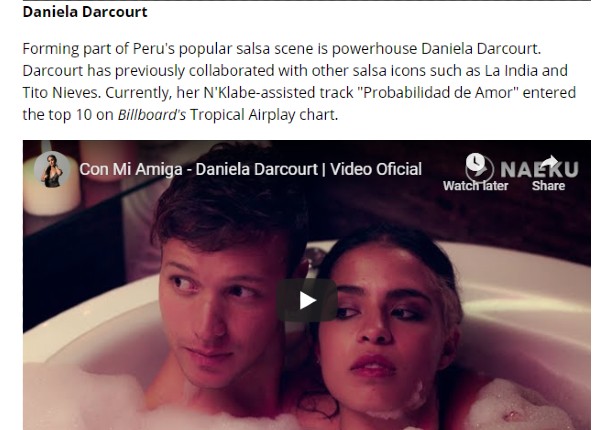The height and width of the screenshot is (430, 607).
Task: Click the phrase 'Tropical Airplay chart'
Action: point(262,115)
